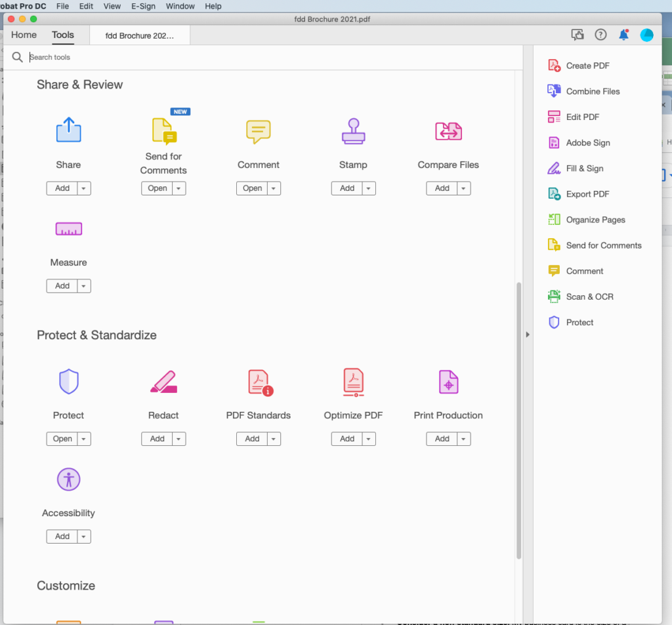Screen dimensions: 672x625
Task: Click the Share tool icon
Action: [68, 130]
